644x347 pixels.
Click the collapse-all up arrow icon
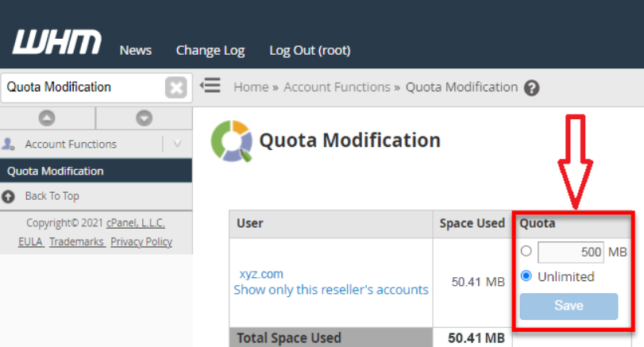(47, 118)
